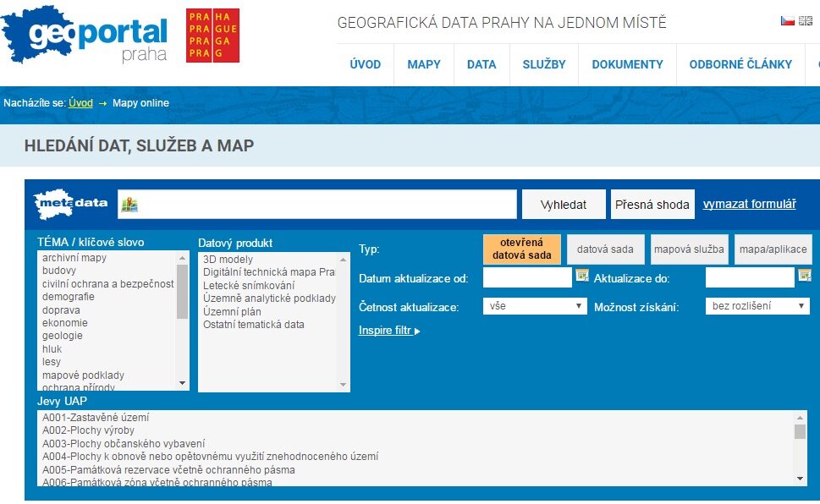This screenshot has height=504, width=820.
Task: Open the Možnost získání dropdown
Action: pyautogui.click(x=757, y=306)
